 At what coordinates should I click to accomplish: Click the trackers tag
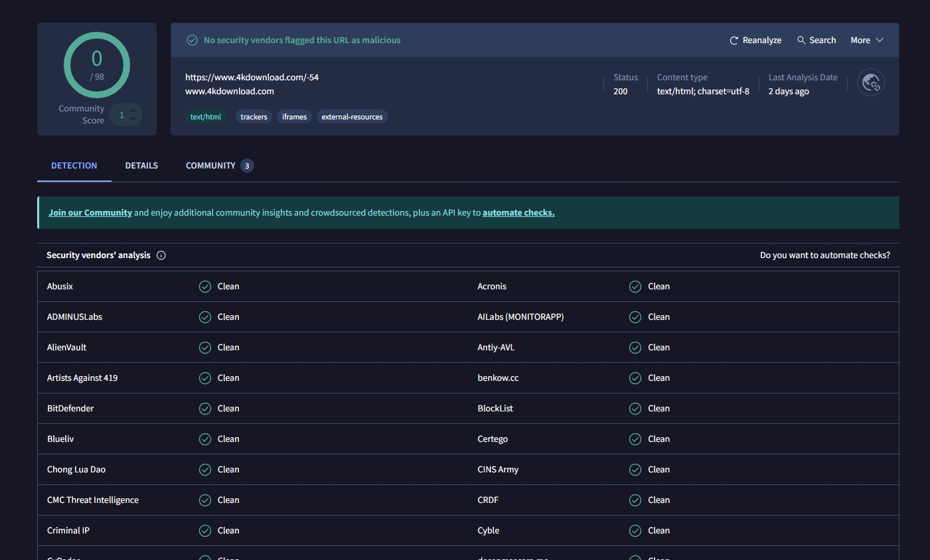(x=254, y=117)
